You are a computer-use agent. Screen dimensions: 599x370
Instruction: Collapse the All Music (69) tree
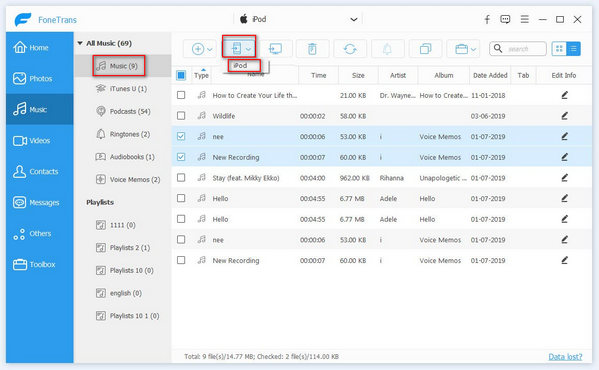click(x=80, y=43)
